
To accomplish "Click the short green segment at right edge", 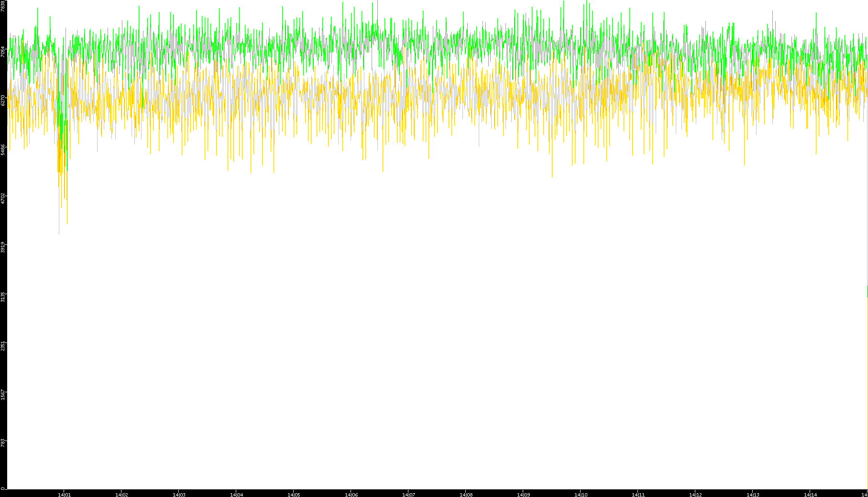I will [x=867, y=291].
